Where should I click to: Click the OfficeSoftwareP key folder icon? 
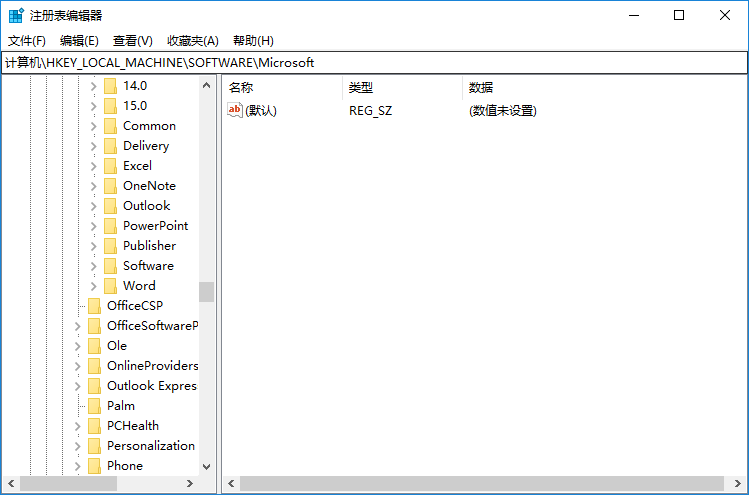coord(95,326)
